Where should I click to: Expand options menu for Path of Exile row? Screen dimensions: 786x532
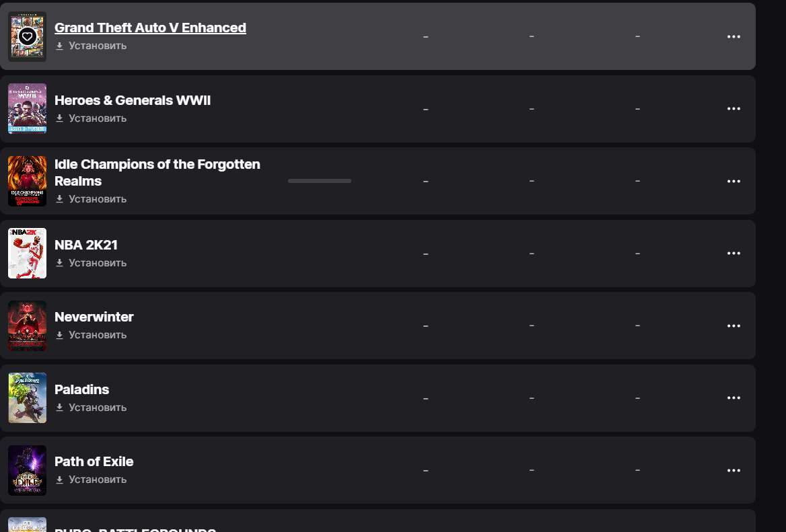pyautogui.click(x=734, y=471)
